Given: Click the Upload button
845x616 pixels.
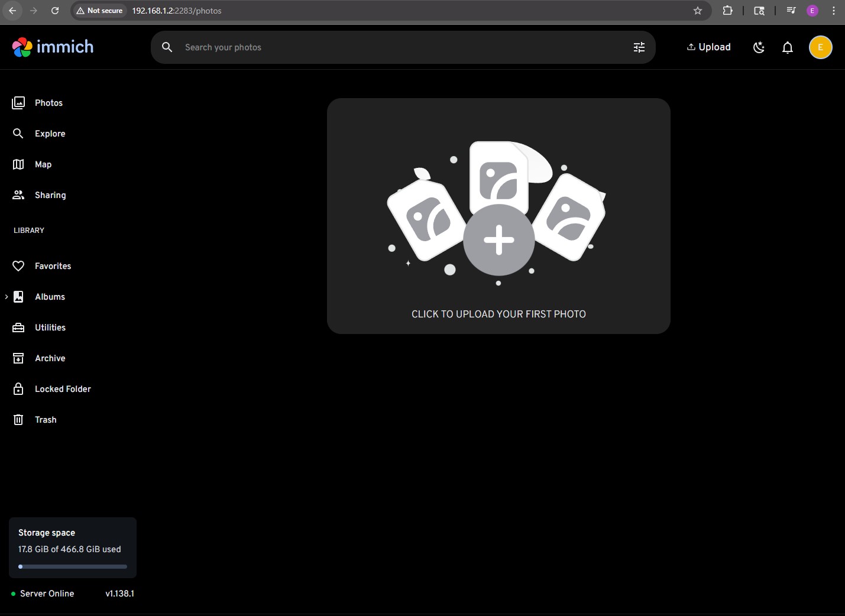Looking at the screenshot, I should tap(708, 47).
